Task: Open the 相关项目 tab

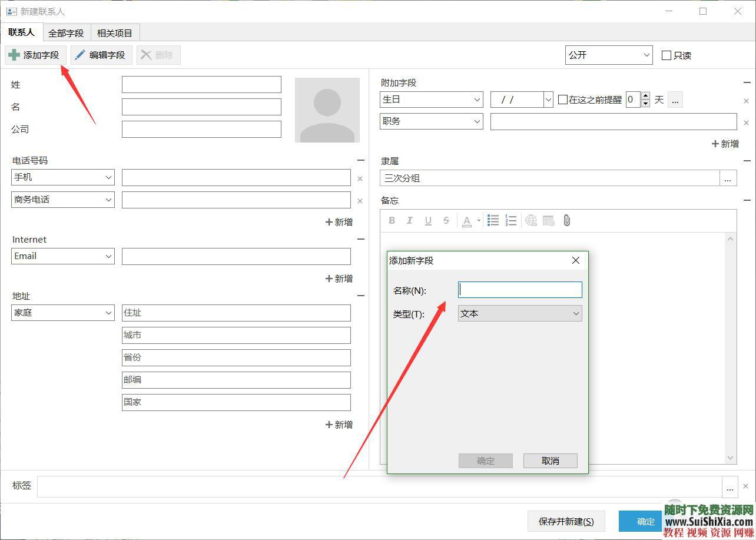Action: [115, 33]
